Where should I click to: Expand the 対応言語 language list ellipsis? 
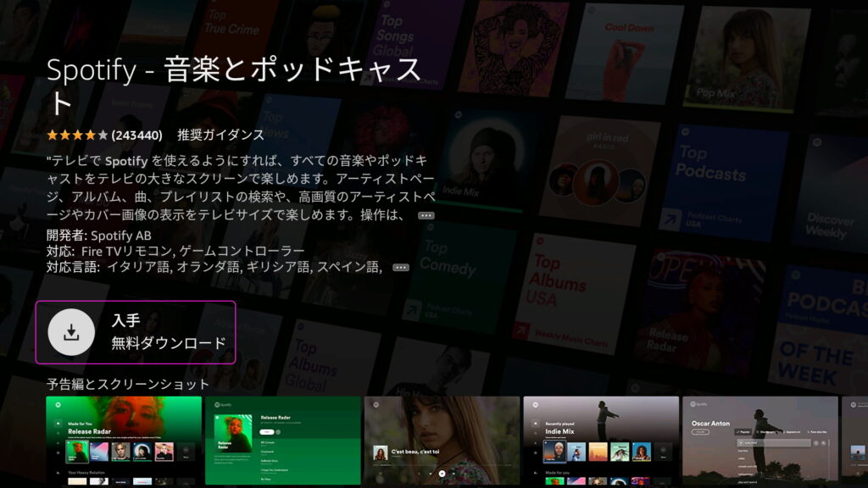pos(401,268)
